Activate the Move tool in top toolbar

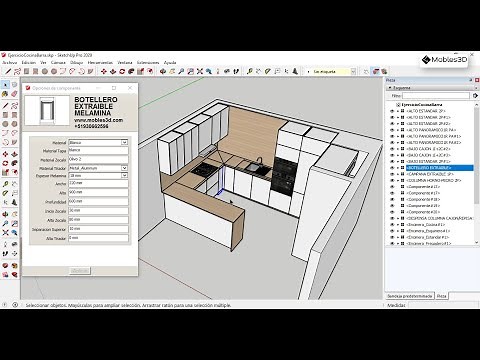[104, 71]
